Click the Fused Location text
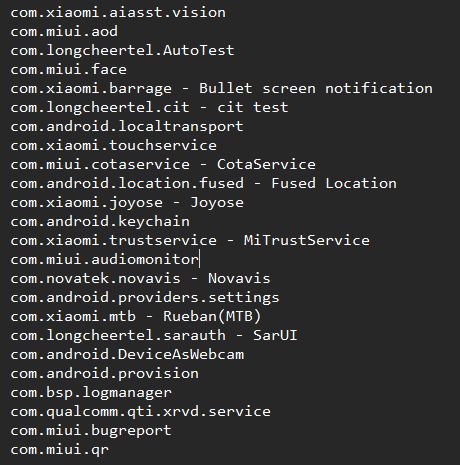This screenshot has height=465, width=460. (334, 184)
